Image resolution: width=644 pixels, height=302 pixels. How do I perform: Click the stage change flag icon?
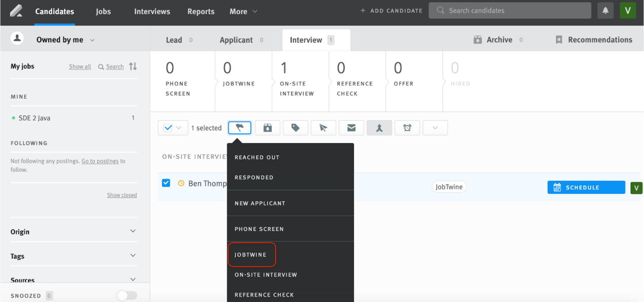(x=239, y=128)
